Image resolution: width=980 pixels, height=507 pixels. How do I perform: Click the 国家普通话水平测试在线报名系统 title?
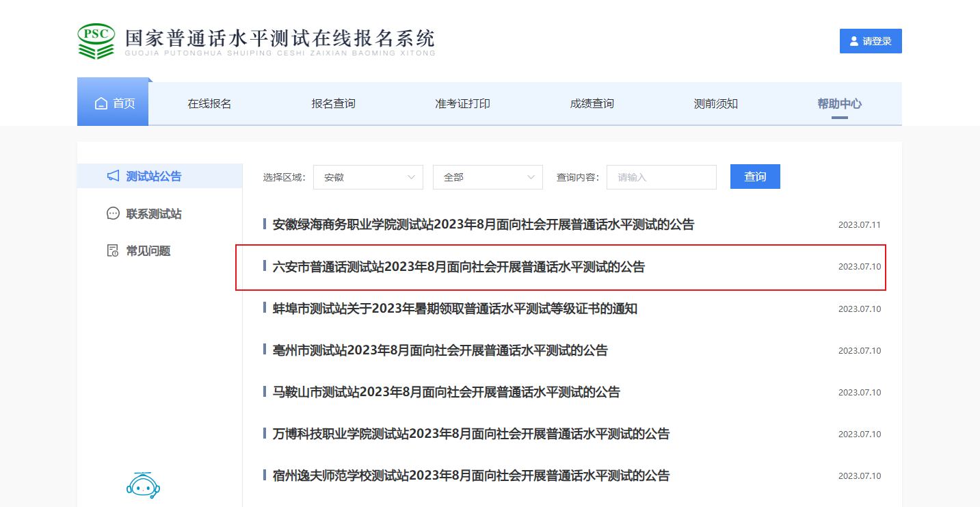[x=280, y=38]
